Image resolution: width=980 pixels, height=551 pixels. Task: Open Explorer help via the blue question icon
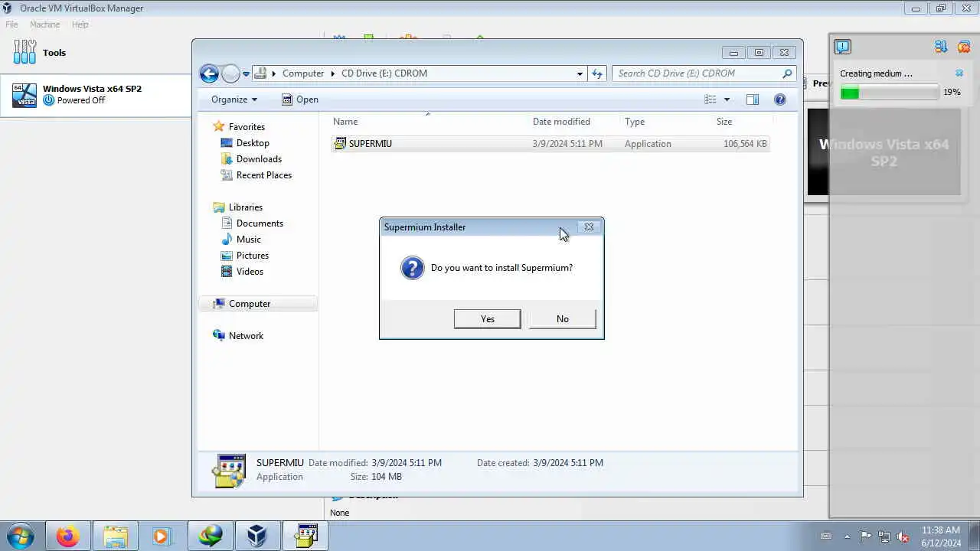(780, 99)
